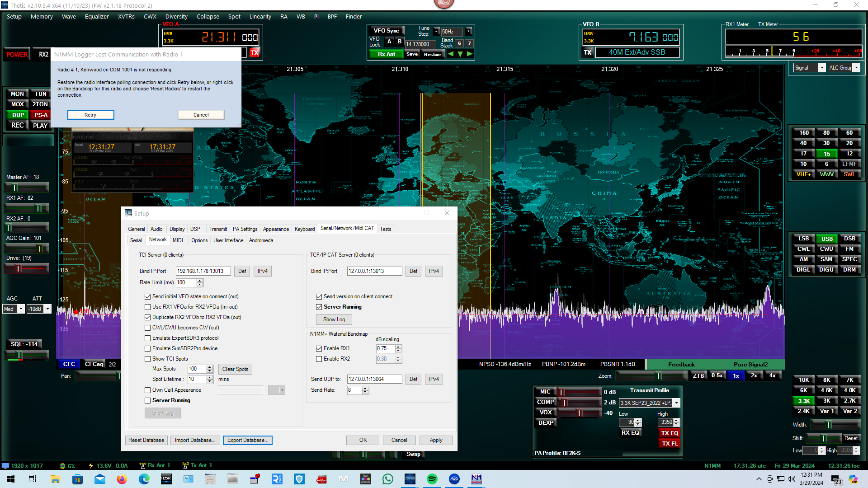Toggle Send initial VFO state on connect
This screenshot has width=868, height=488.
[147, 297]
